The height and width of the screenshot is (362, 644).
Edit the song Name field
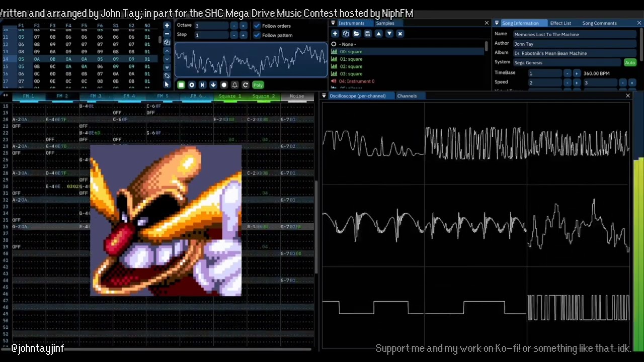574,35
